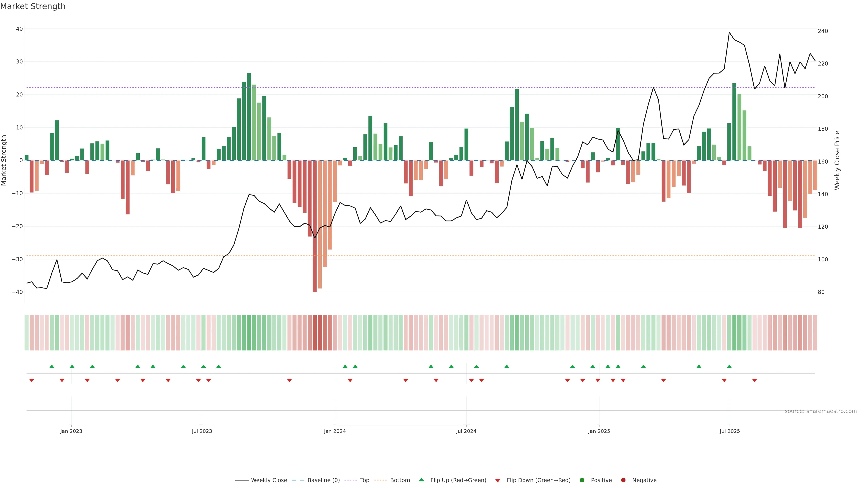
Task: Click the first green flip-up triangle marker
Action: [52, 366]
